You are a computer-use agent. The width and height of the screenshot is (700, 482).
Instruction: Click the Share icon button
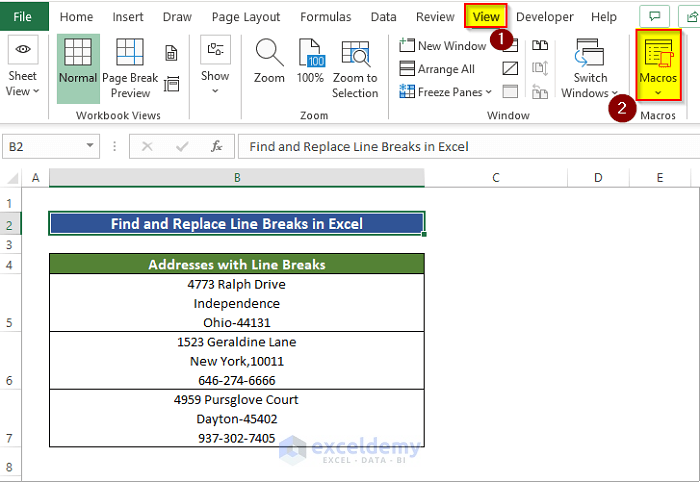pyautogui.click(x=690, y=17)
